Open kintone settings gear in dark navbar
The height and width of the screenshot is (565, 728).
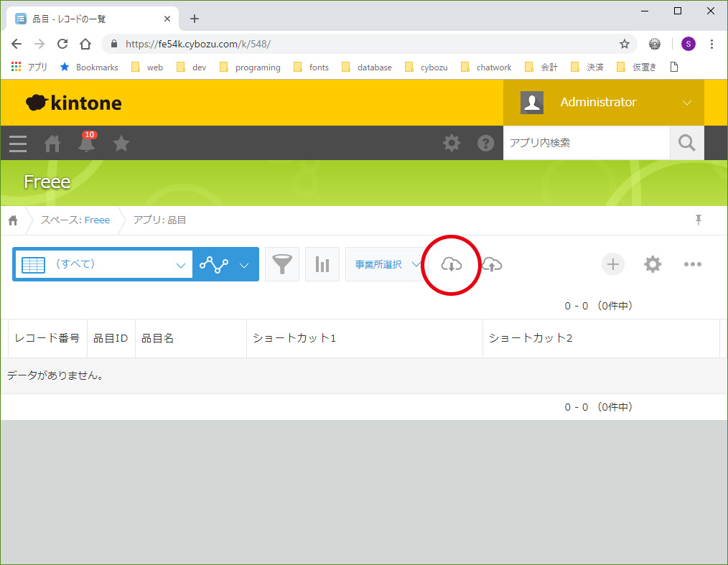point(452,143)
